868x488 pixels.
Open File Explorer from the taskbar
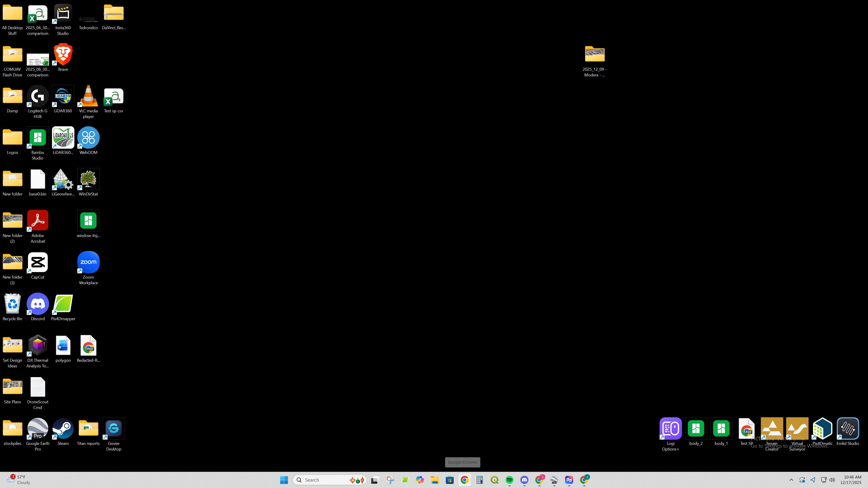pos(435,480)
